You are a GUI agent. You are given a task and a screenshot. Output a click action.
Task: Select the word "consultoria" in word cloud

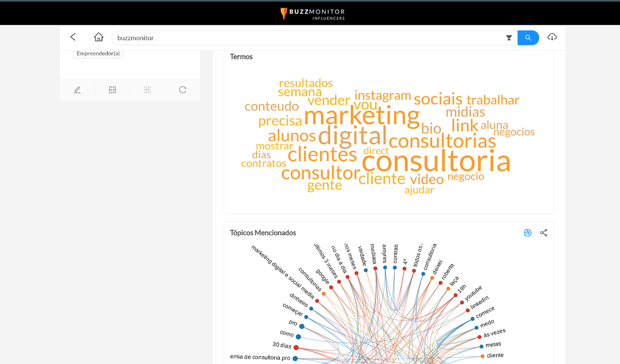436,162
